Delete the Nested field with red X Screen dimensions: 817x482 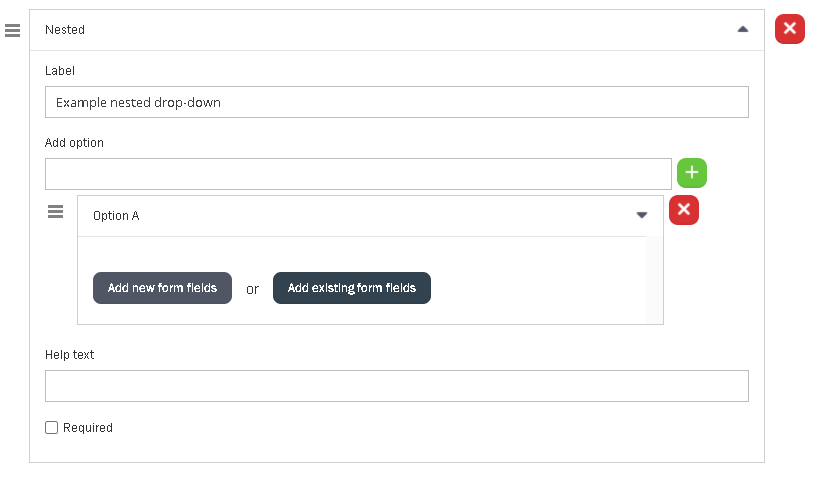click(x=789, y=29)
